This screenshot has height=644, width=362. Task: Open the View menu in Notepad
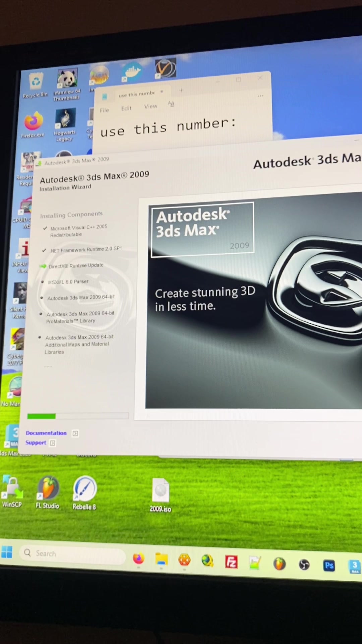point(150,106)
